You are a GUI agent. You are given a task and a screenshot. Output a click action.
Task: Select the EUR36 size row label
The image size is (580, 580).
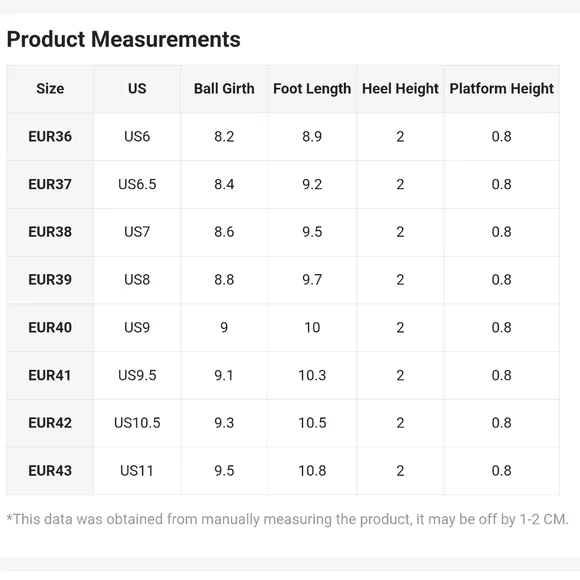(x=50, y=136)
